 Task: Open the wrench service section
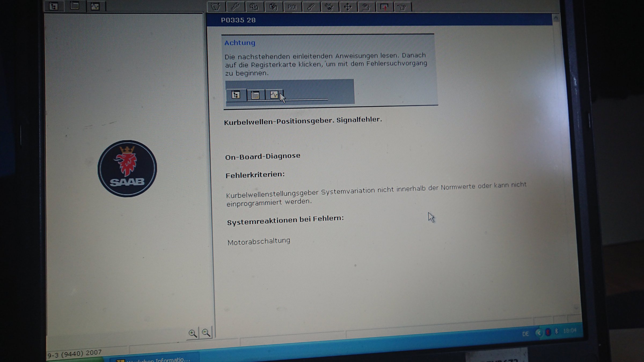[235, 7]
